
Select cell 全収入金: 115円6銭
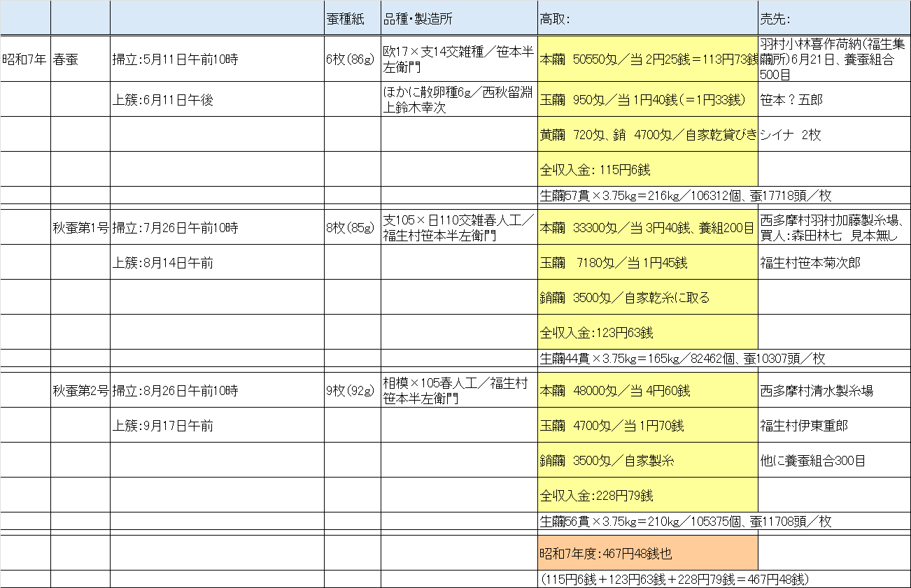pos(648,169)
